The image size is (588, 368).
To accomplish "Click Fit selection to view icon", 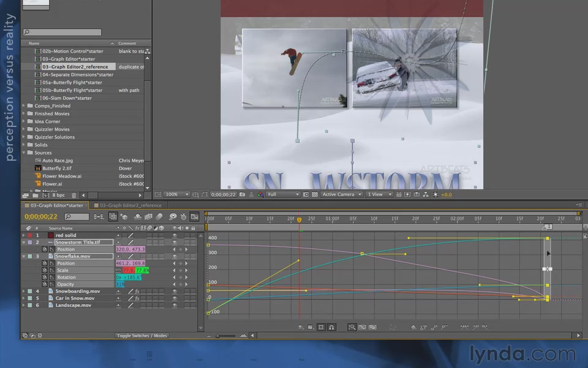I will tap(362, 328).
